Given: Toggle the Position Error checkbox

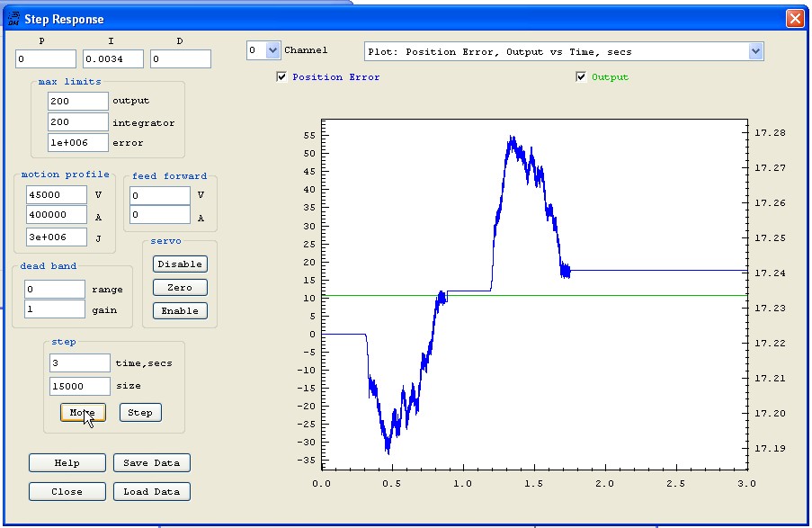Looking at the screenshot, I should pyautogui.click(x=282, y=77).
